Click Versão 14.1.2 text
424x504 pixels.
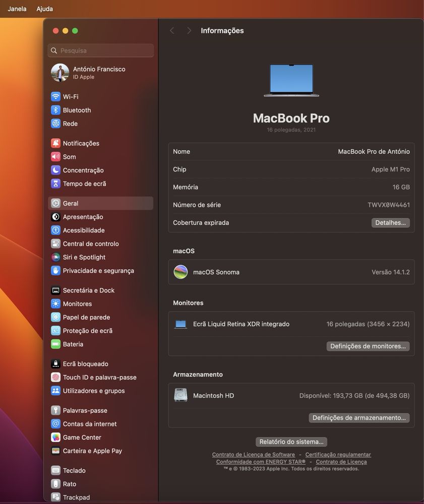[x=391, y=272]
